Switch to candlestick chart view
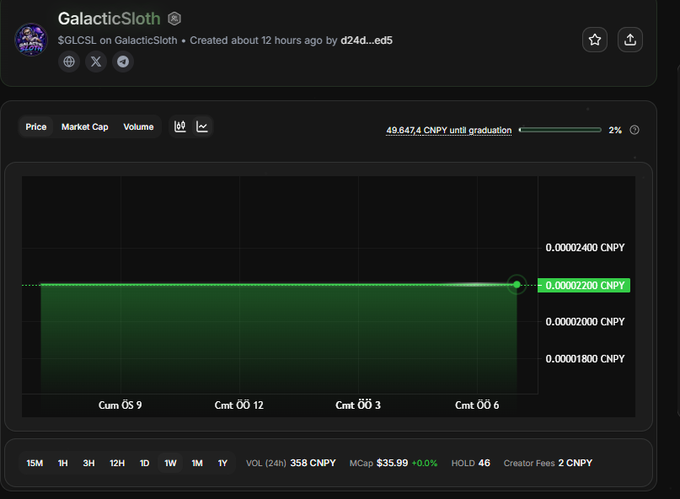This screenshot has height=499, width=680. (180, 127)
